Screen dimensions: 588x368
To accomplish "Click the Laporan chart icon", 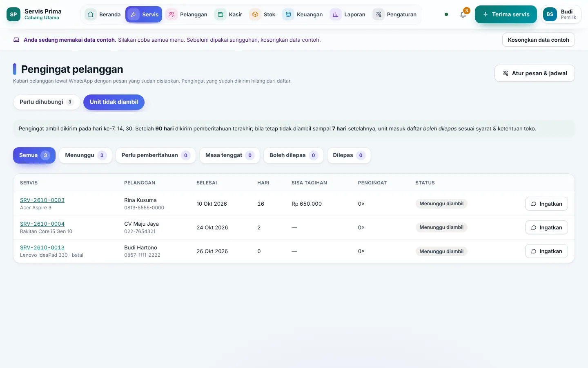I will coord(336,14).
